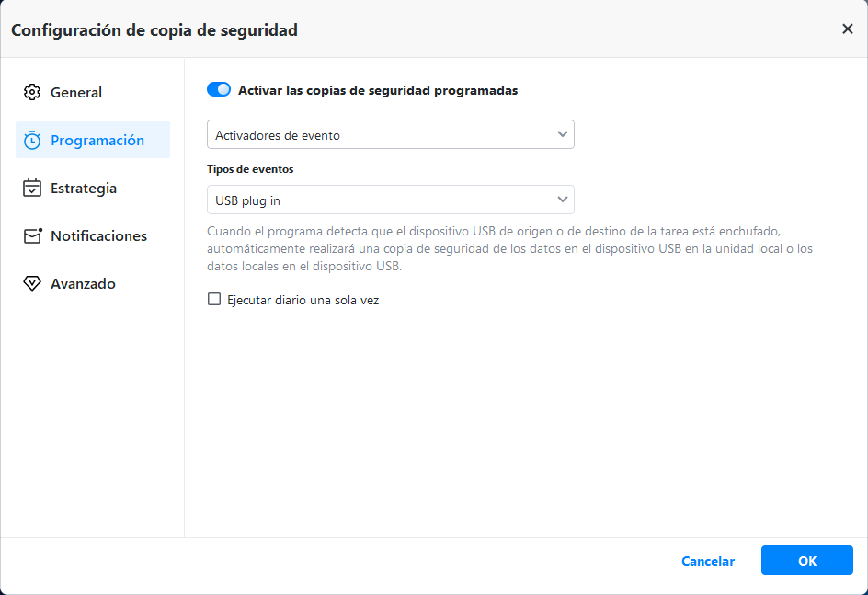Click the Notificaciones envelope icon
Screen dimensions: 868x595
[32, 236]
